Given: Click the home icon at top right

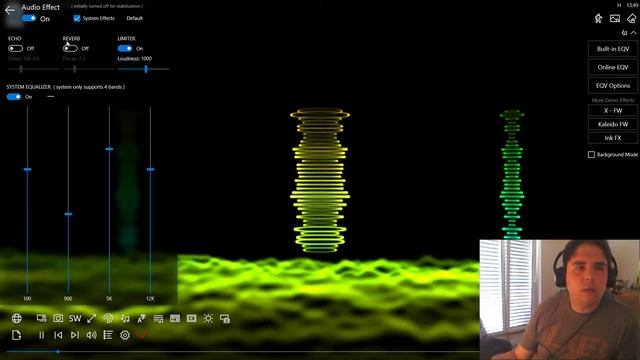Looking at the screenshot, I should (632, 18).
